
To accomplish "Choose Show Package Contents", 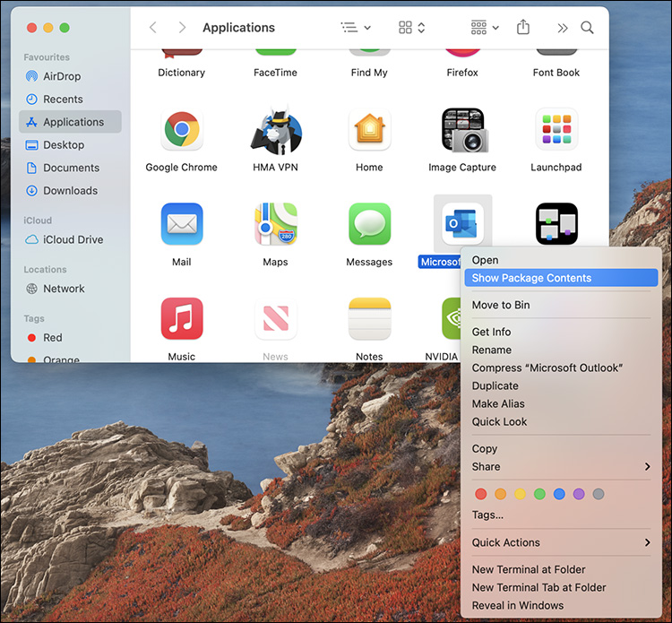I will [561, 278].
